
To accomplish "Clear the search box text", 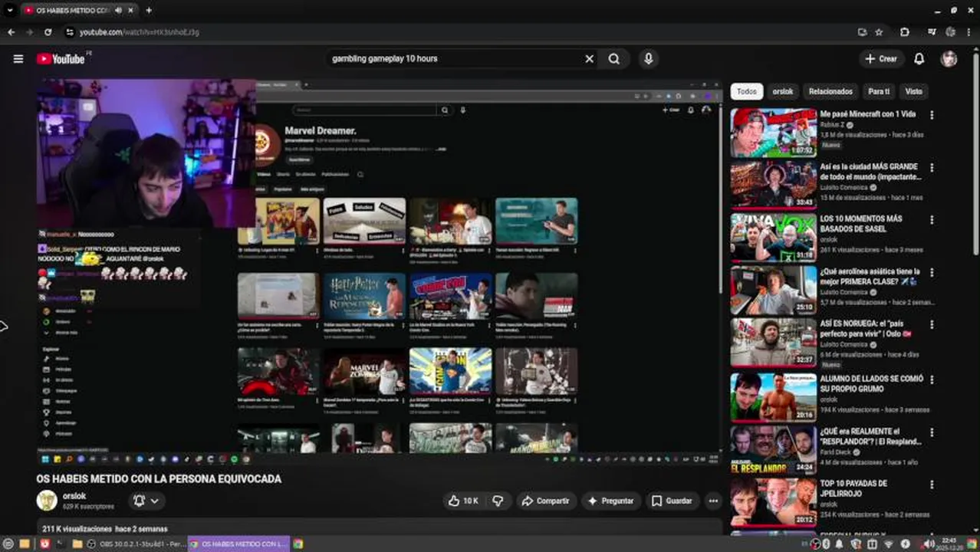I will coord(589,59).
